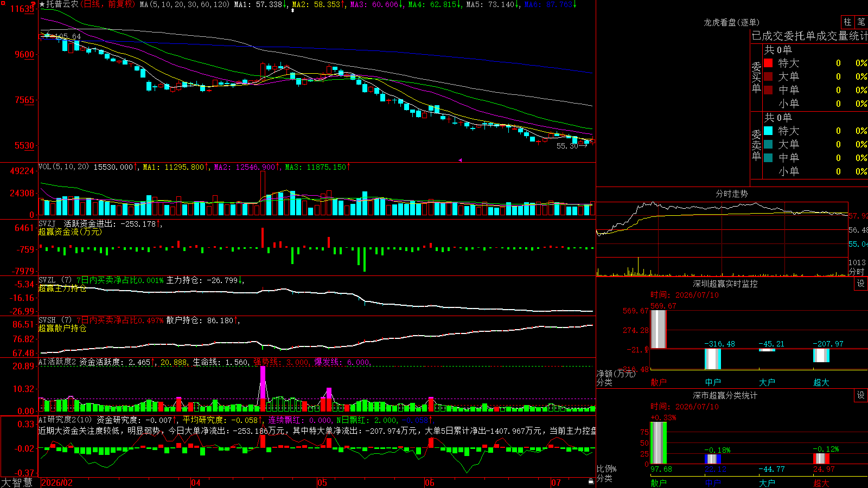The height and width of the screenshot is (488, 868).
Task: Open 设 settings for 深圳超赢实时监控
Action: 861,284
